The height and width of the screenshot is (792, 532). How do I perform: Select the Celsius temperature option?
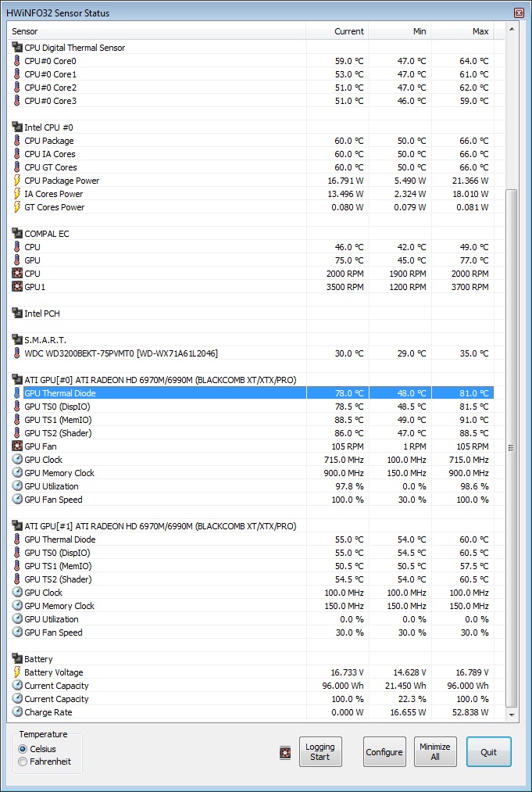click(37, 749)
